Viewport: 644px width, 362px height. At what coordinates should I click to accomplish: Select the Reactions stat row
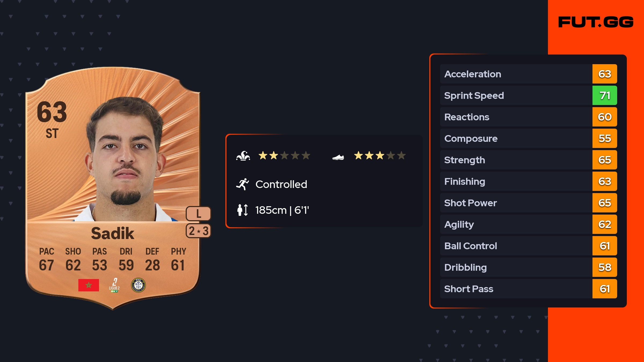coord(515,117)
